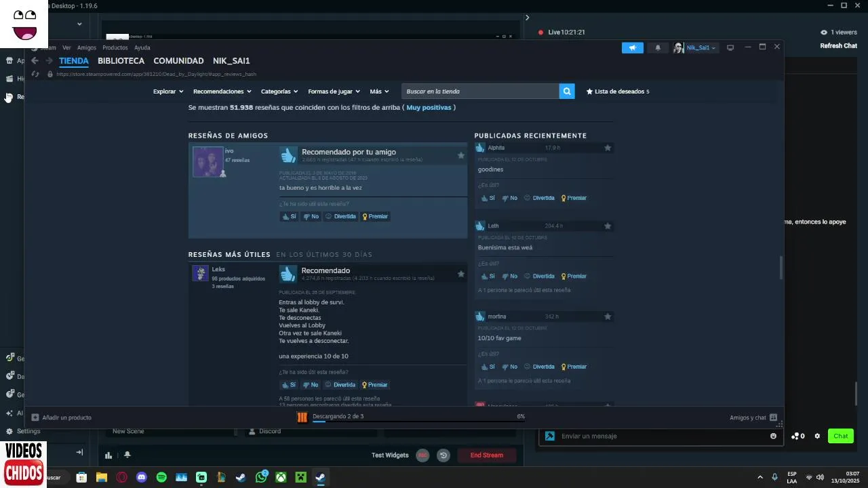
Task: Open Steam notifications bell
Action: (x=657, y=47)
